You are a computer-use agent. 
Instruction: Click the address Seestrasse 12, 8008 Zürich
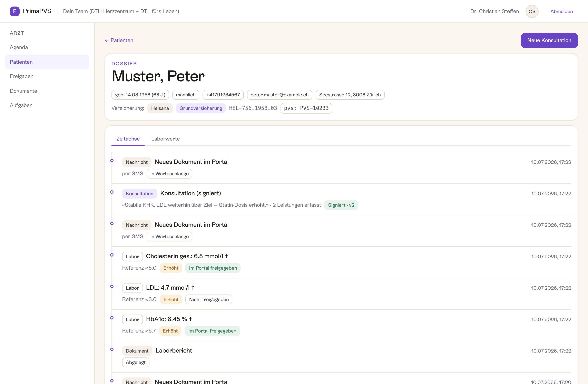click(350, 95)
